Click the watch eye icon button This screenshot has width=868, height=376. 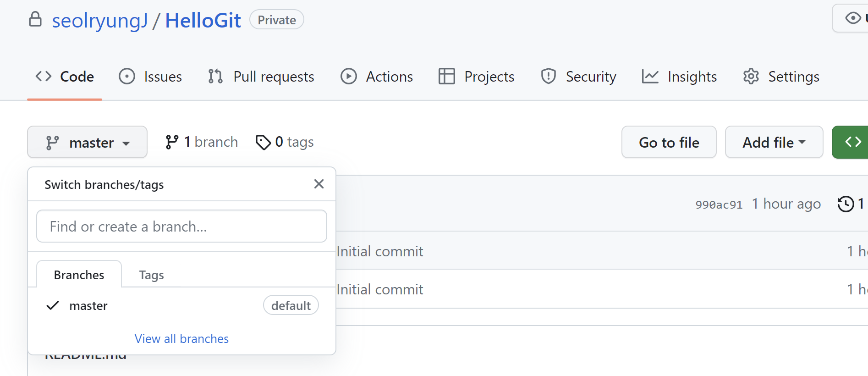pos(853,18)
